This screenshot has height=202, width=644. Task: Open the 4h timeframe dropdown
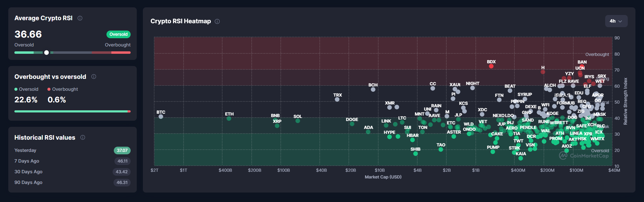pos(616,21)
